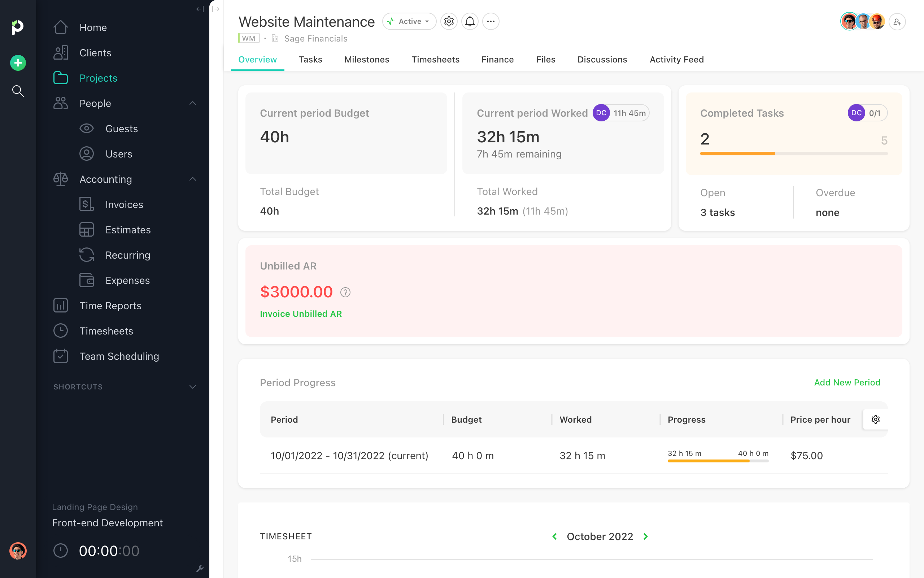This screenshot has width=924, height=578.
Task: Click the Estimates table icon
Action: point(86,229)
